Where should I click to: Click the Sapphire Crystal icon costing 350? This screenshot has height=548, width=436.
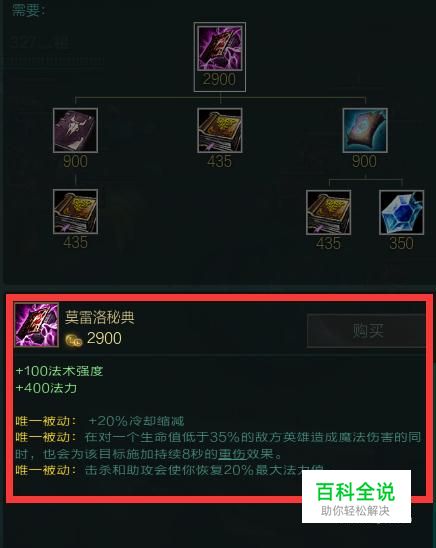click(x=401, y=212)
